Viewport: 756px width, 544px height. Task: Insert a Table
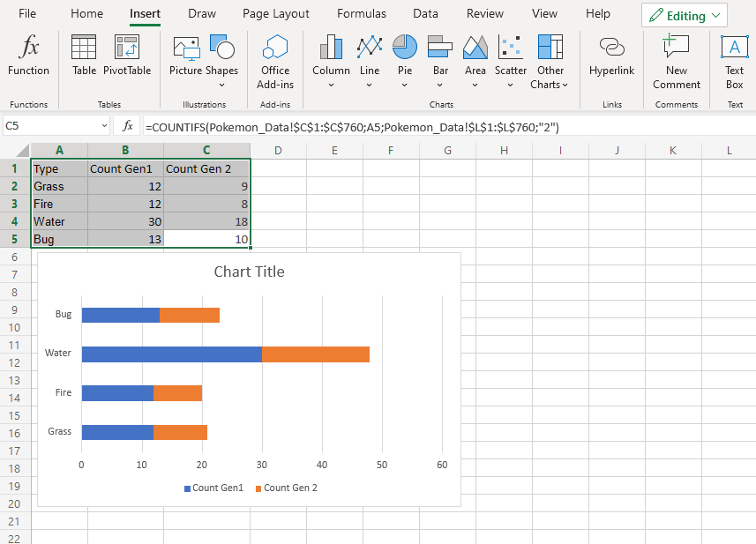pyautogui.click(x=84, y=60)
